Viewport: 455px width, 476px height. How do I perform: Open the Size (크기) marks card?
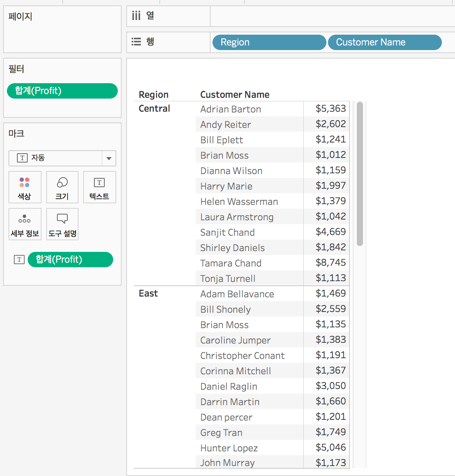point(62,187)
